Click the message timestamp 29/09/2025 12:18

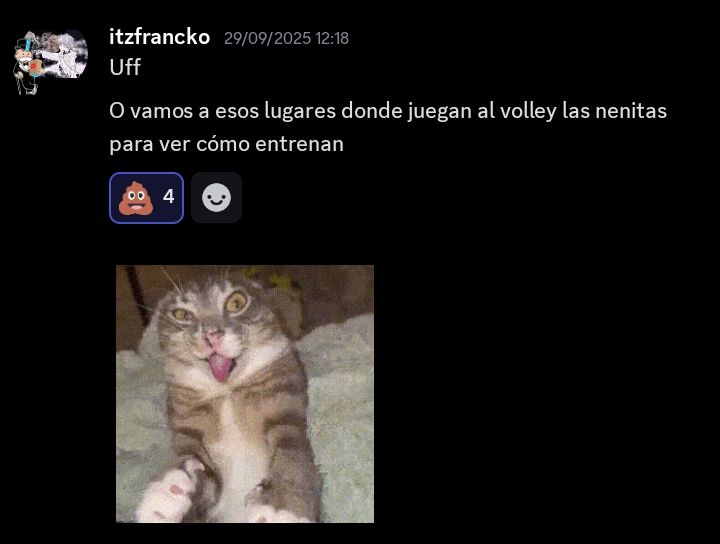(x=286, y=38)
